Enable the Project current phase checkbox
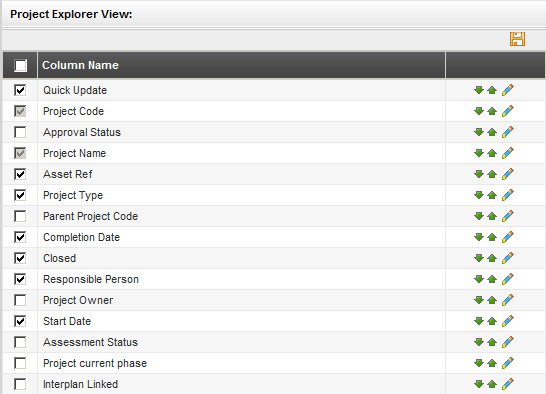546x394 pixels. click(x=20, y=363)
